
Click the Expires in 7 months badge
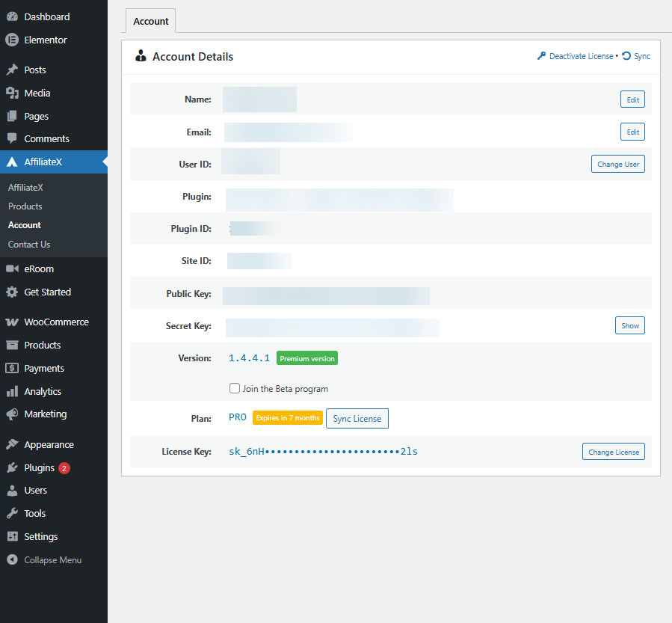tap(288, 417)
